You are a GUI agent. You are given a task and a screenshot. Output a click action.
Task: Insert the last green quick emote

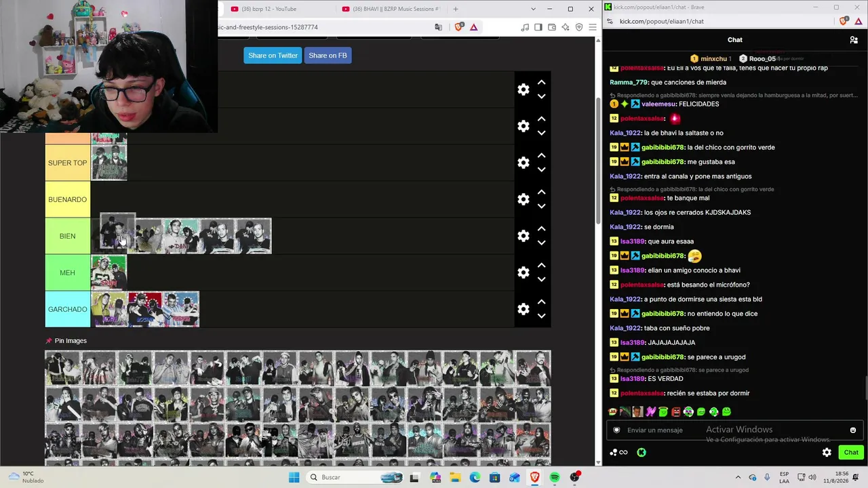coord(726,411)
